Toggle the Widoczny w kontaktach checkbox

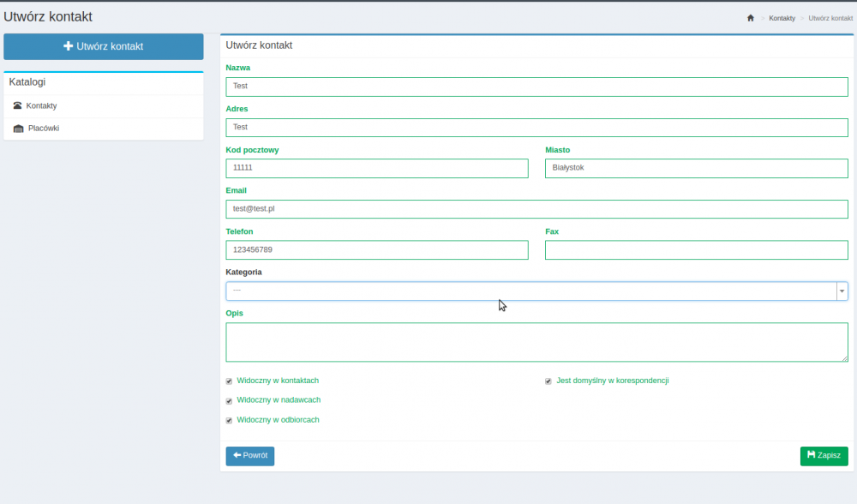[x=229, y=381]
